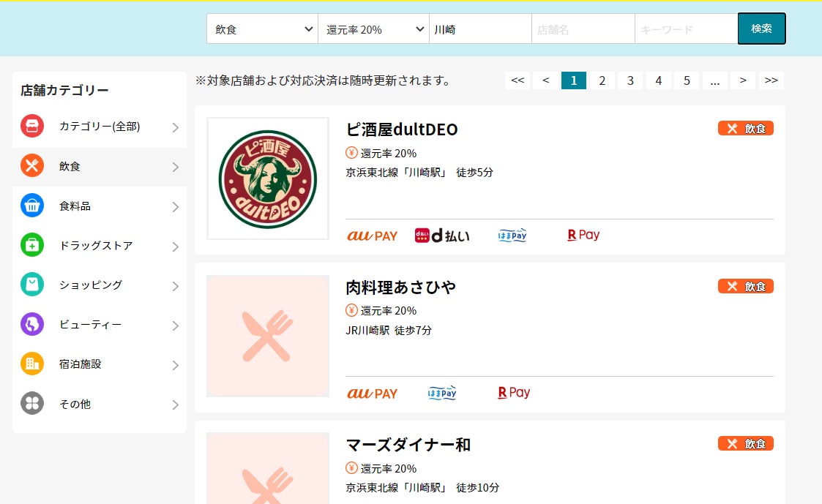
Task: Expand the 飲食 sidebar item chevron
Action: (x=175, y=166)
